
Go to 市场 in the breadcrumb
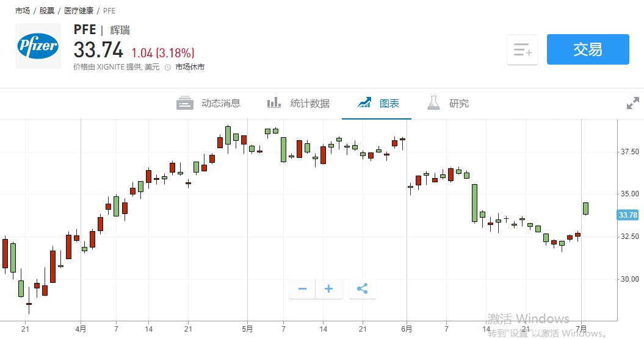tap(23, 11)
